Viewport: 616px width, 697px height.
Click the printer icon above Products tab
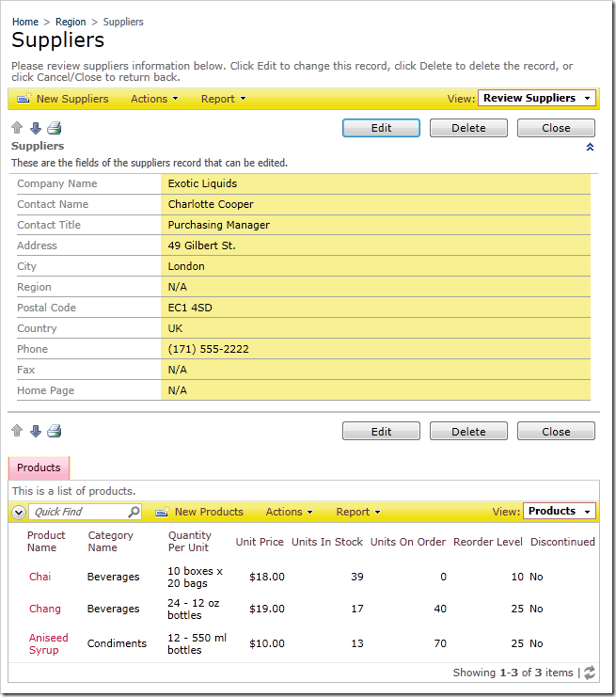55,431
